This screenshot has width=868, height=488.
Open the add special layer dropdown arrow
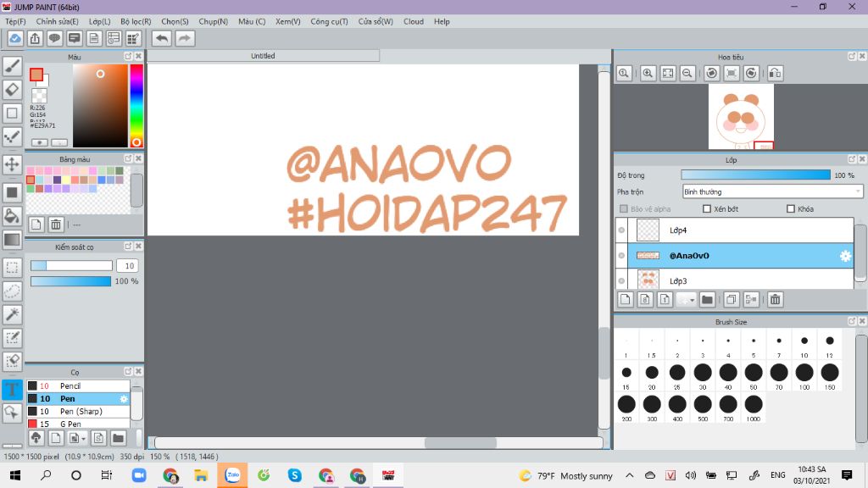693,300
